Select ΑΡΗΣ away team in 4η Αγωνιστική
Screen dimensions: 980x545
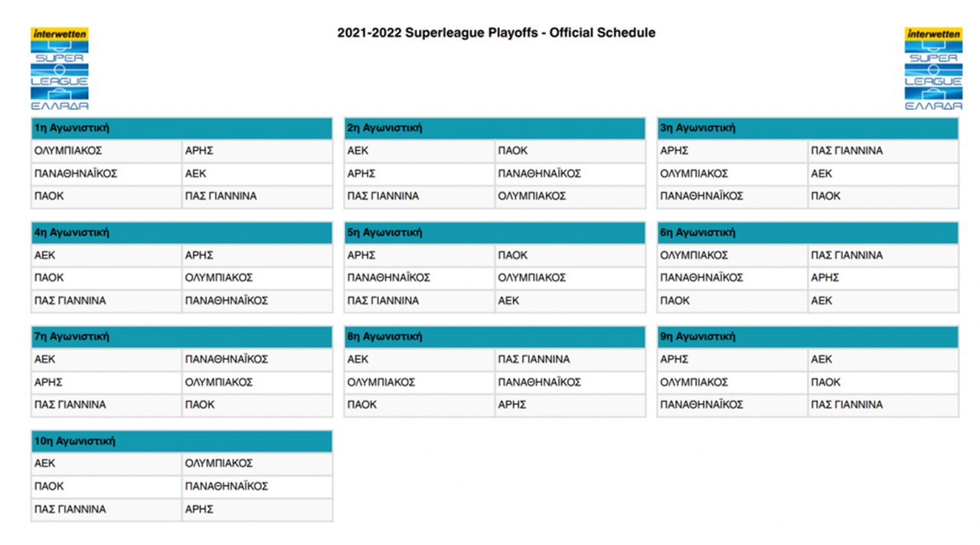[x=199, y=255]
